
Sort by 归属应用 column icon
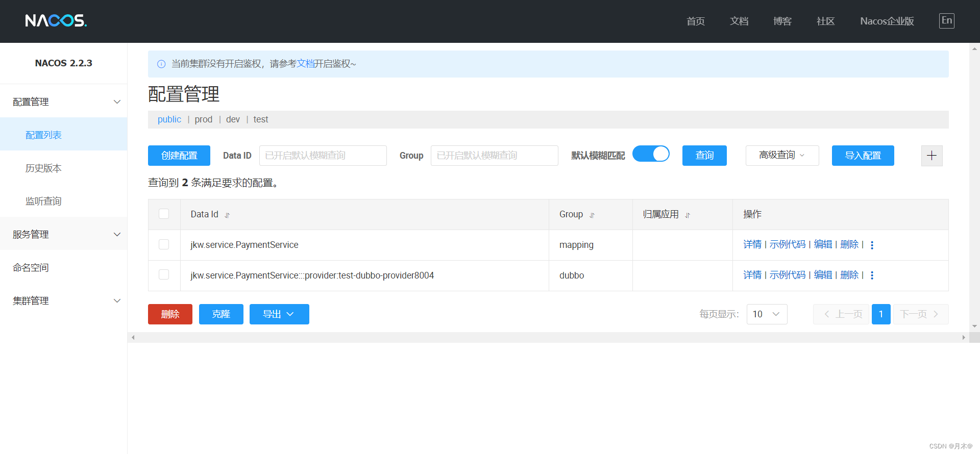coord(688,215)
